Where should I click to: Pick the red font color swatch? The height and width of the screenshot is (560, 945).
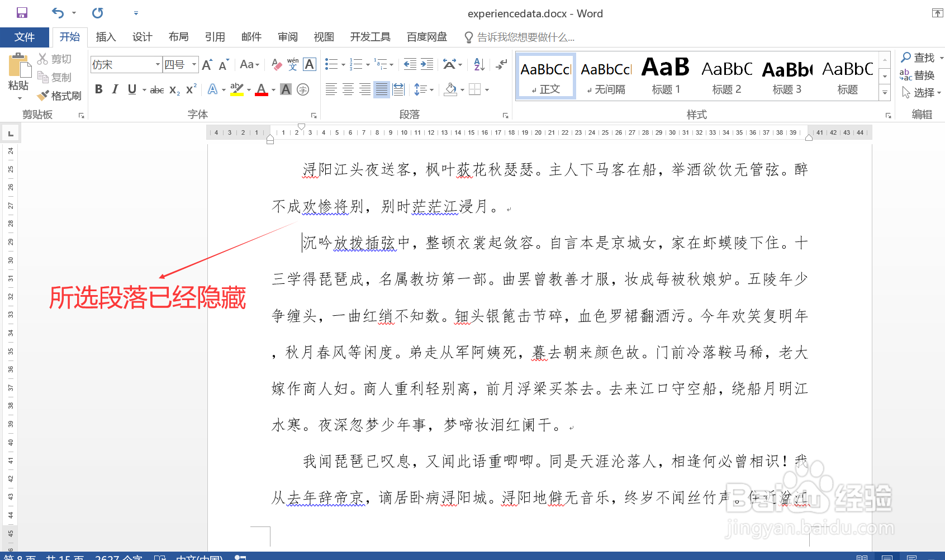click(x=261, y=89)
